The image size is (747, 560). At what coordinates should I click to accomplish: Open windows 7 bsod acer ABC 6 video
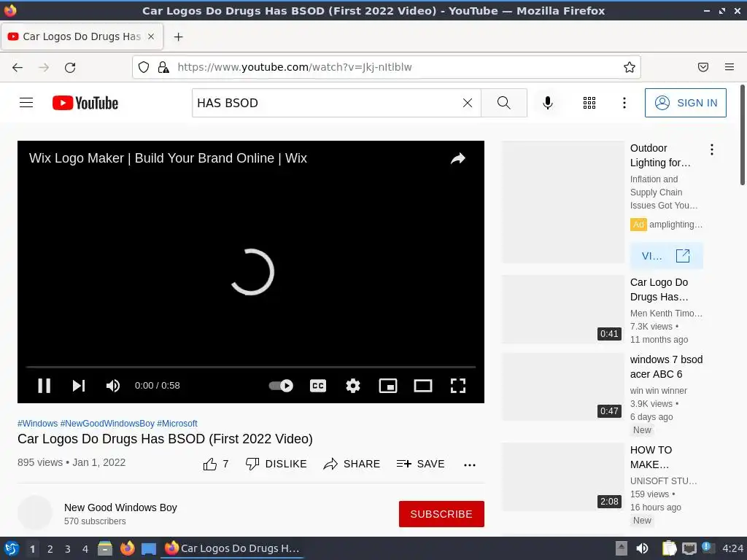click(666, 367)
